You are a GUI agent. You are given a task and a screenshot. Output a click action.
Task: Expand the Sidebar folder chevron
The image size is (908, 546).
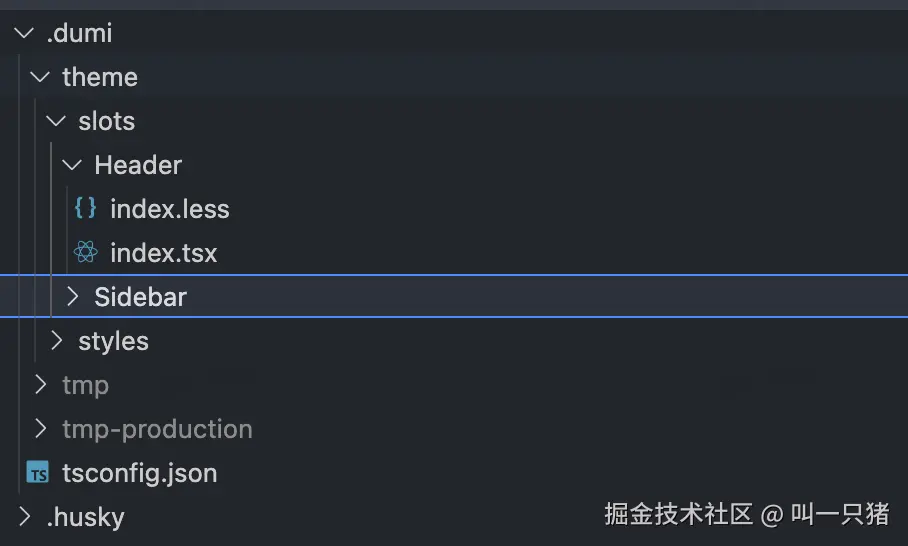72,297
